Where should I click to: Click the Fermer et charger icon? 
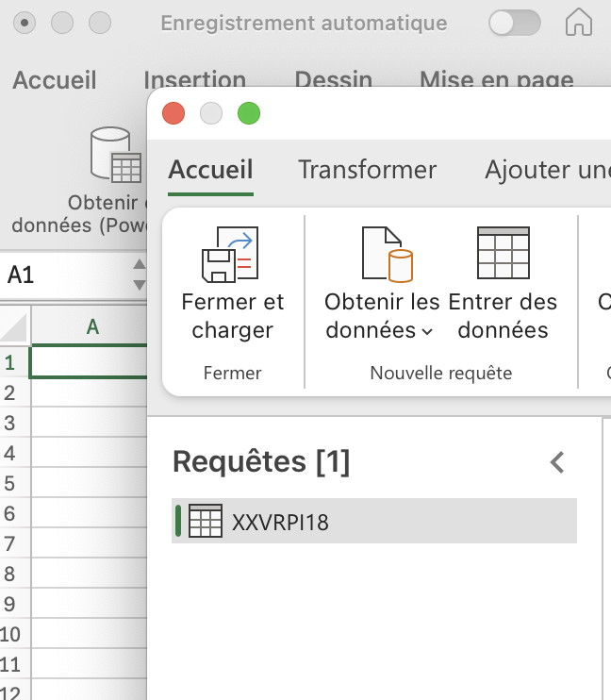(231, 255)
